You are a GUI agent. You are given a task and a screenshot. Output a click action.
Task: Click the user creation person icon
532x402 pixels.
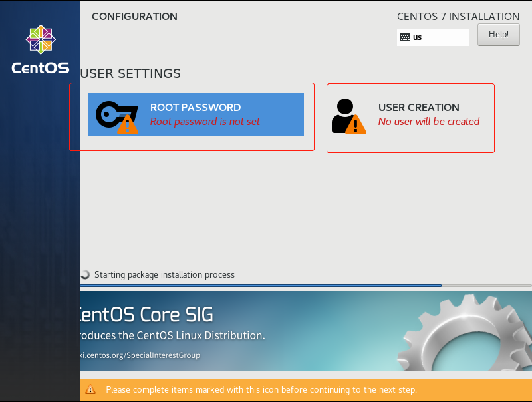pos(345,113)
